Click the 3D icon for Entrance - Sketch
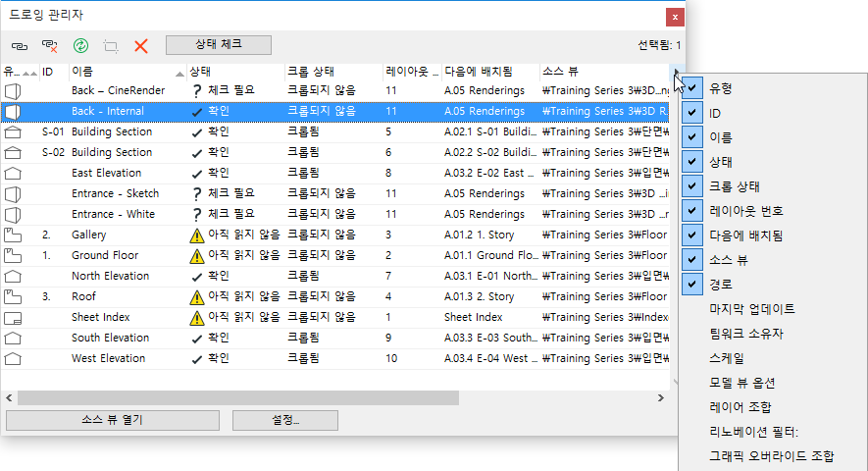 point(13,194)
